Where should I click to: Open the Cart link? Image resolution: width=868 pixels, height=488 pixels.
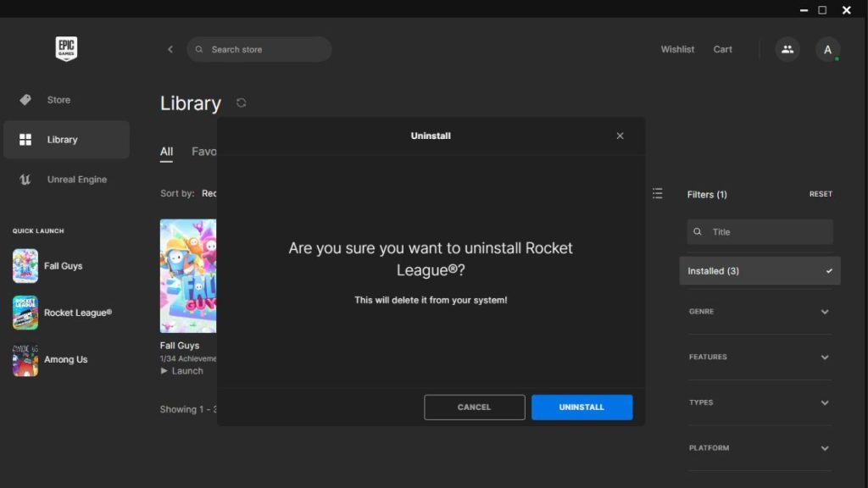(722, 49)
